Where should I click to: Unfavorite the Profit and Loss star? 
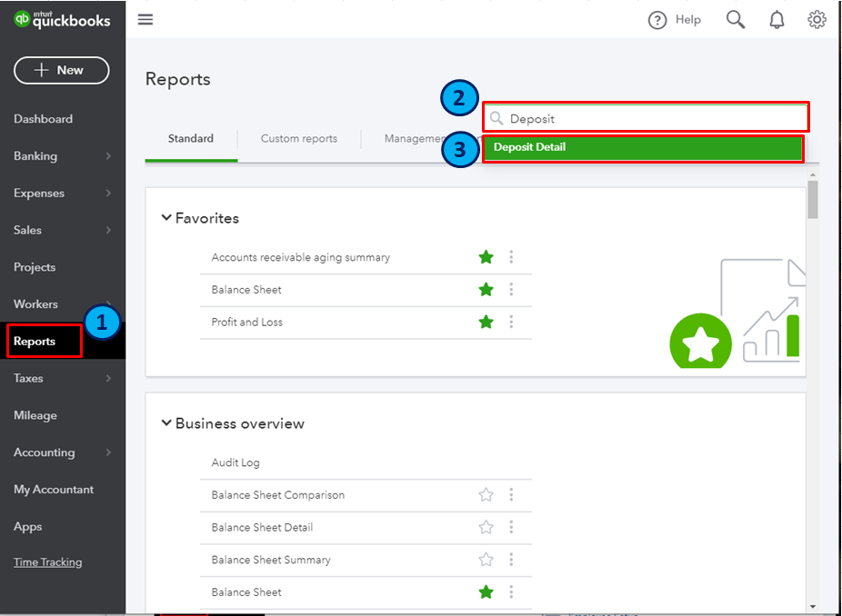(486, 322)
